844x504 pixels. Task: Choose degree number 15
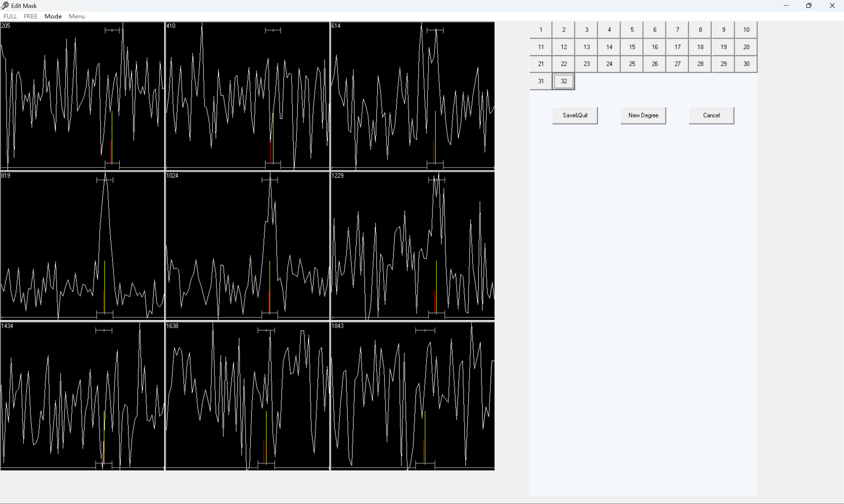point(632,47)
